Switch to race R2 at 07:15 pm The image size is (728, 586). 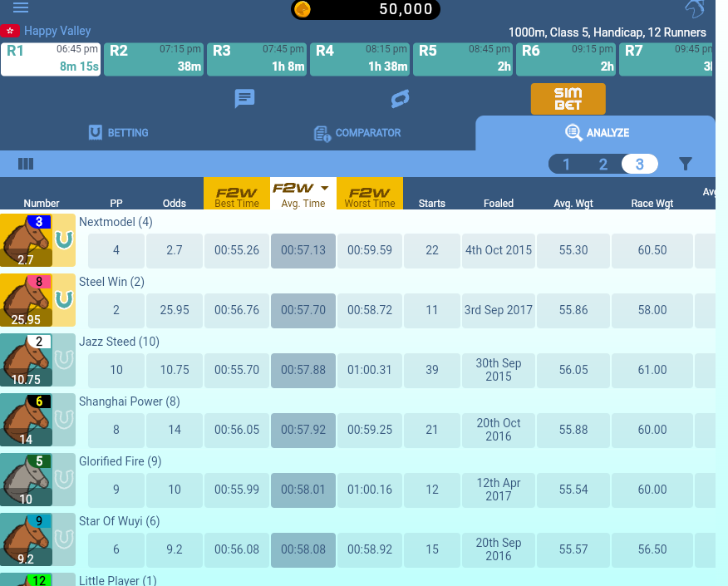pyautogui.click(x=154, y=59)
